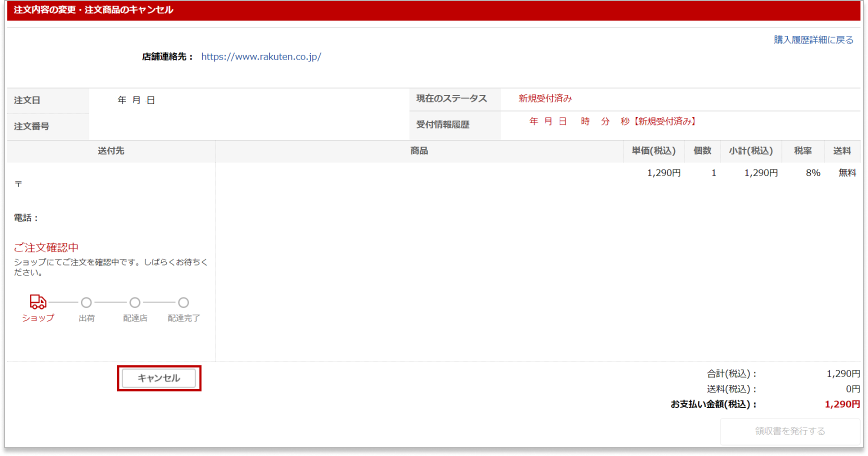Click the 商品 column header
This screenshot has width=868, height=456.
point(419,151)
